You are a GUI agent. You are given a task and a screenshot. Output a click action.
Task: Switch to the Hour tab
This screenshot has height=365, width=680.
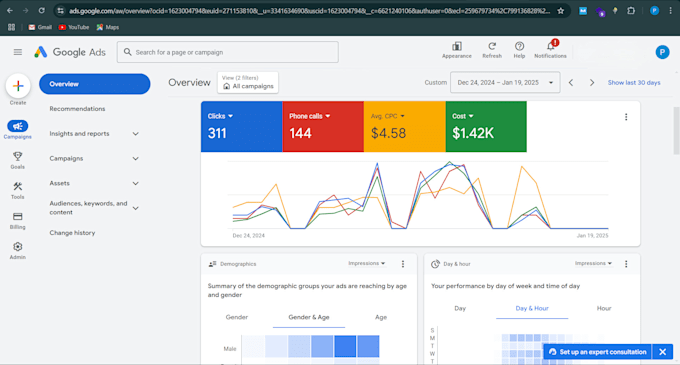point(604,308)
